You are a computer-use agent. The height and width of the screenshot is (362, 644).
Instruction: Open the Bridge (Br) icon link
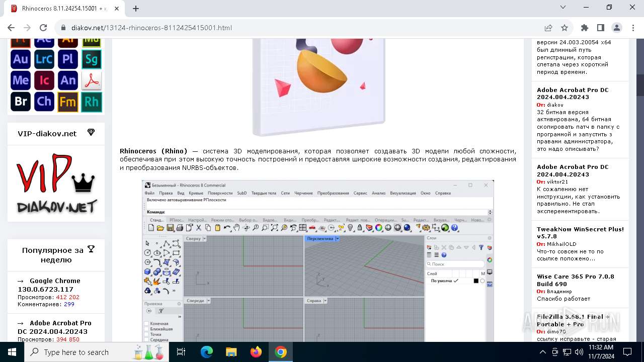point(21,102)
